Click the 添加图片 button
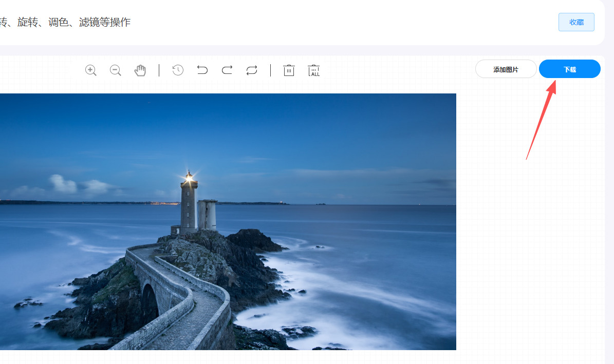This screenshot has height=364, width=614. click(x=506, y=69)
